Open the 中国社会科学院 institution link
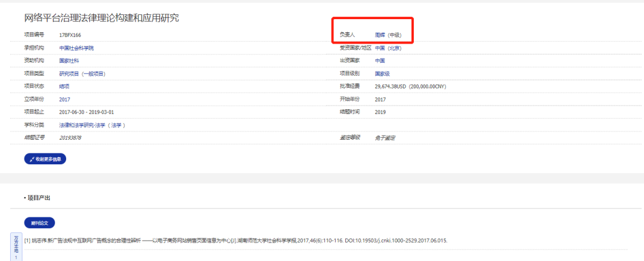 click(76, 48)
